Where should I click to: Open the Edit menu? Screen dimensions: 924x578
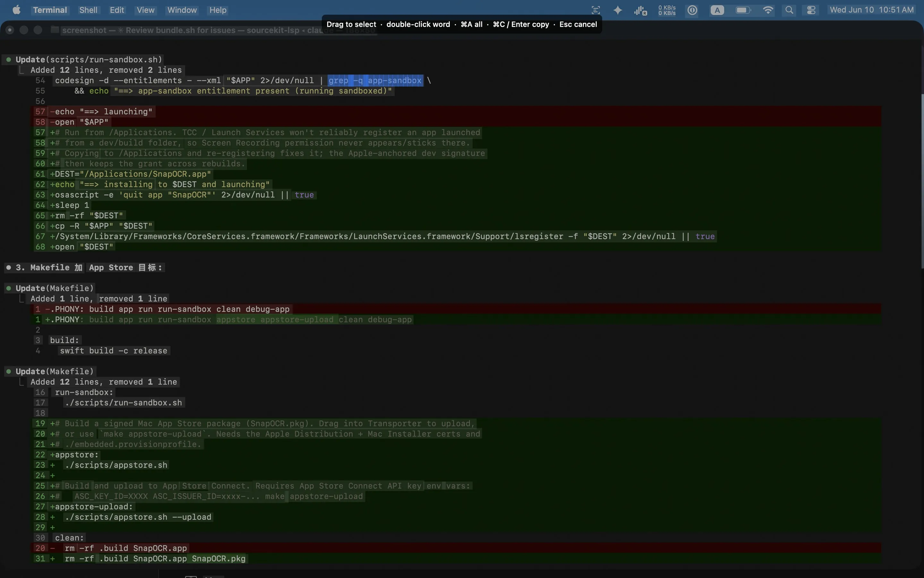click(117, 10)
